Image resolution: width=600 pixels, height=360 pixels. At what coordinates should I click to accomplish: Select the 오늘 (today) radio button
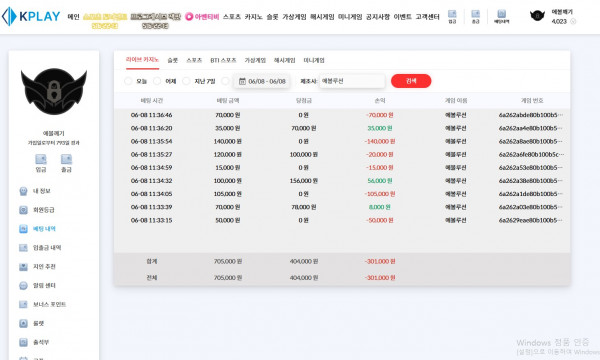128,81
